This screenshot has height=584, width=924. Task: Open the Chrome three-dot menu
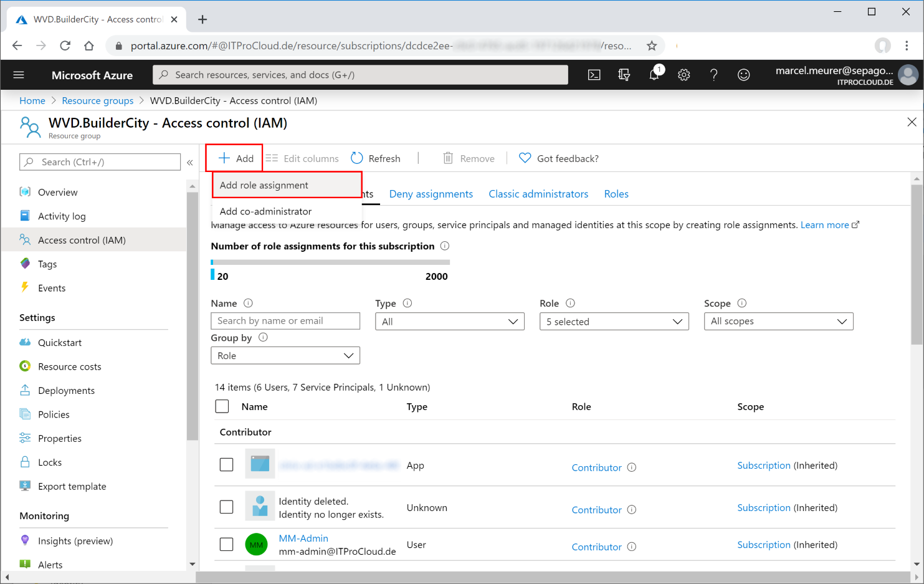(x=907, y=45)
